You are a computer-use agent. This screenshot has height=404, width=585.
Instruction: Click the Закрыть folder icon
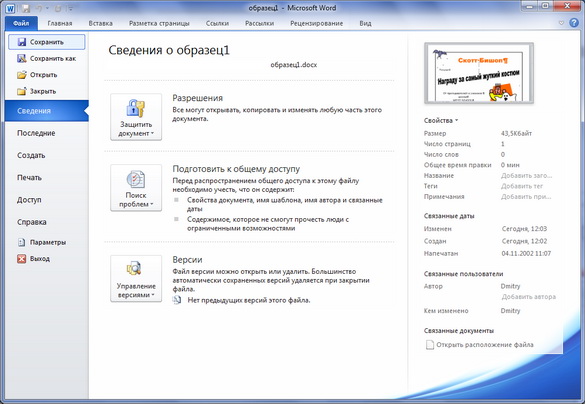tap(22, 91)
